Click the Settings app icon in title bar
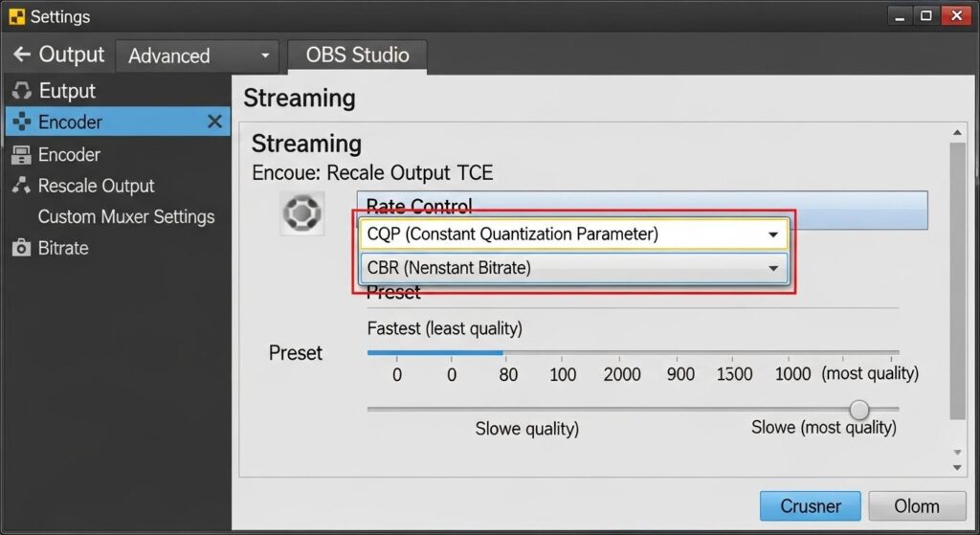The image size is (980, 535). [17, 16]
